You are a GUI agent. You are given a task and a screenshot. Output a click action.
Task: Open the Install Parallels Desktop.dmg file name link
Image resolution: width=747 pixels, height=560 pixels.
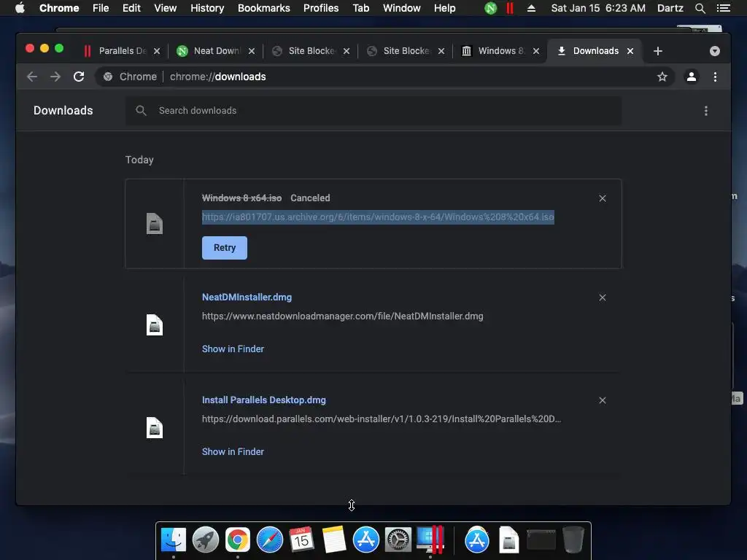coord(264,400)
